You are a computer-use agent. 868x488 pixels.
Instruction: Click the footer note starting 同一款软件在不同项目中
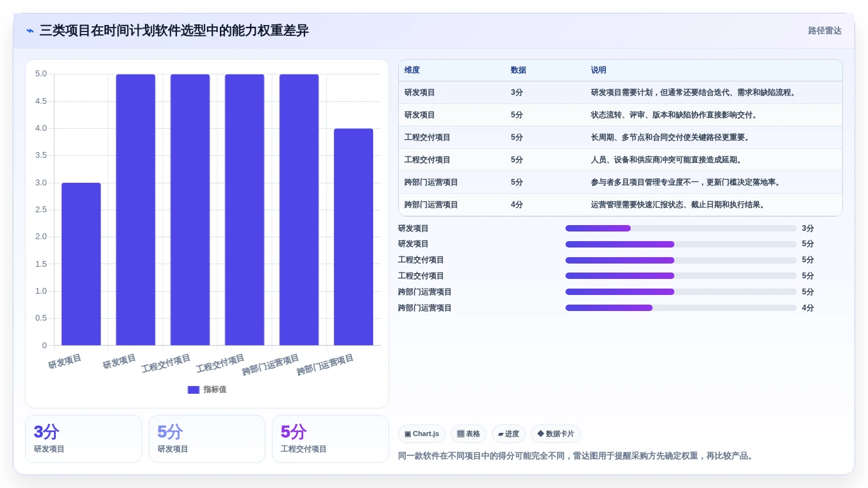[577, 456]
